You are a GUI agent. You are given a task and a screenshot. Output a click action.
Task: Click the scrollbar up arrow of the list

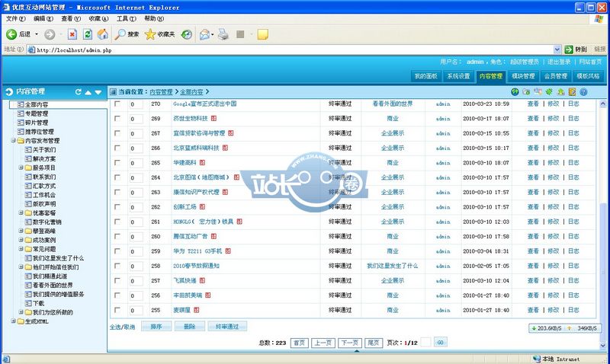(x=602, y=104)
